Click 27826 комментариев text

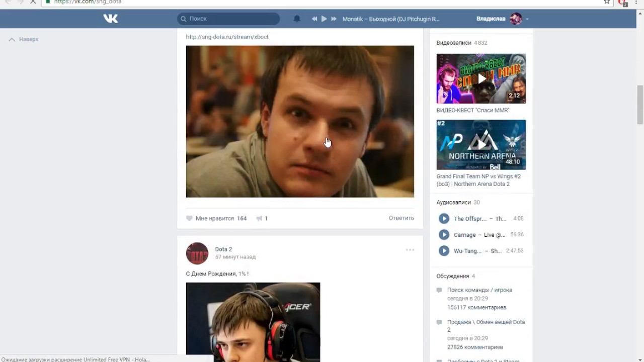475,347
